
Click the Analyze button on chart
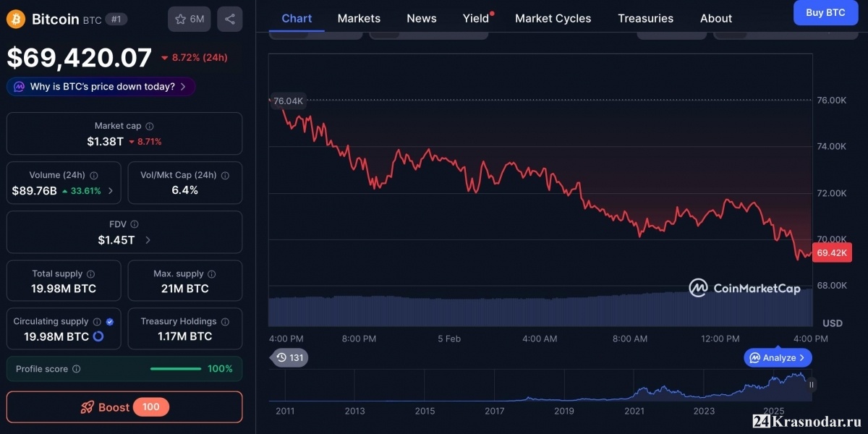point(778,357)
